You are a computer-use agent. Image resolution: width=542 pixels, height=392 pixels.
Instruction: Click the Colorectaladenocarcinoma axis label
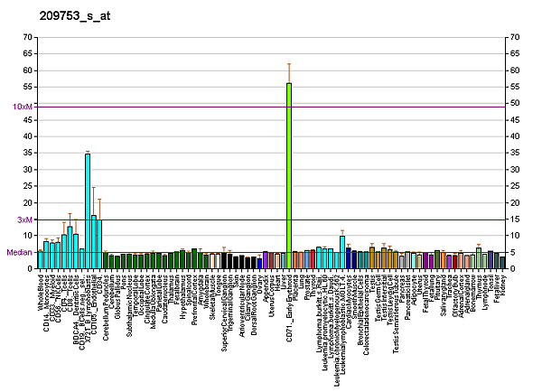coord(365,315)
